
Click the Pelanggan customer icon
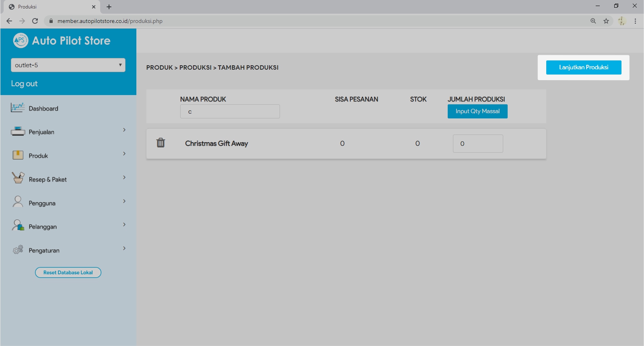coord(18,226)
